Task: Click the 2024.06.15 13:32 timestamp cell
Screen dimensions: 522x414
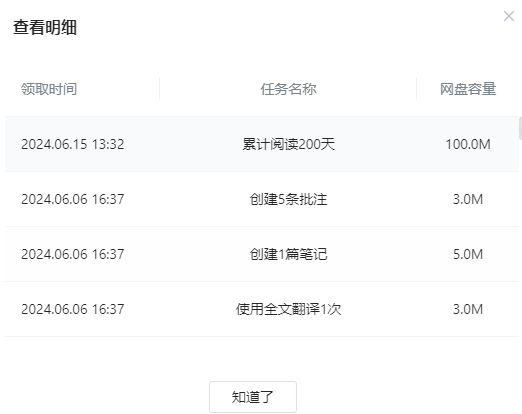Action: [73, 144]
